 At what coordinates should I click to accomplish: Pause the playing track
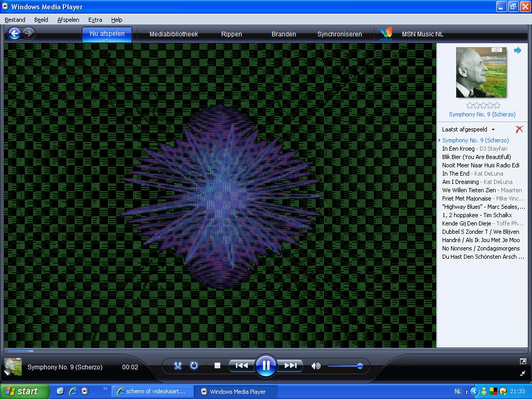coord(265,365)
